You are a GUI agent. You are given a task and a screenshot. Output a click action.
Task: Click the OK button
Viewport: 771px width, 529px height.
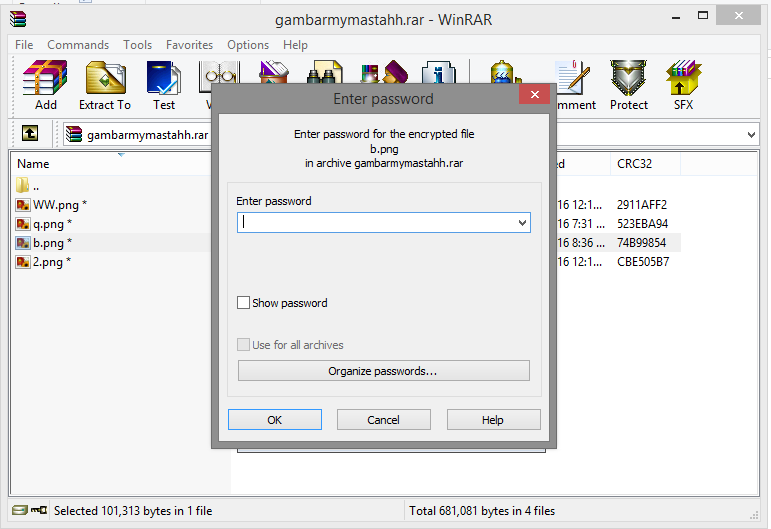(x=275, y=419)
